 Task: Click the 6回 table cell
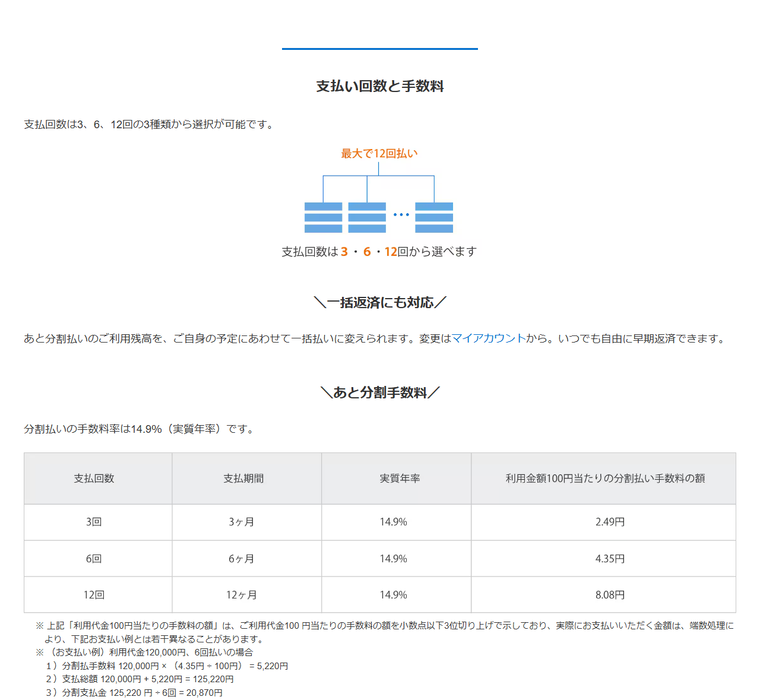click(98, 559)
